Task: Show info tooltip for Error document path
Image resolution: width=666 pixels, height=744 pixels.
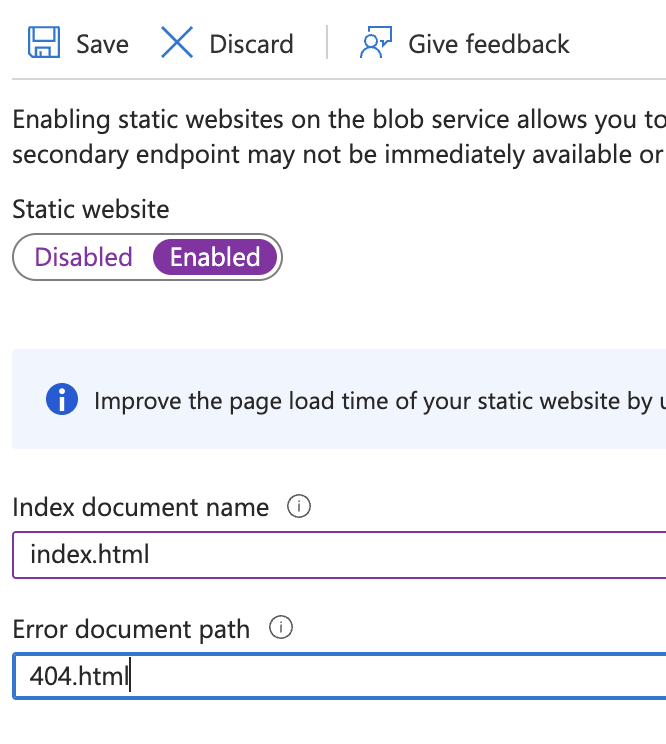Action: pyautogui.click(x=281, y=628)
